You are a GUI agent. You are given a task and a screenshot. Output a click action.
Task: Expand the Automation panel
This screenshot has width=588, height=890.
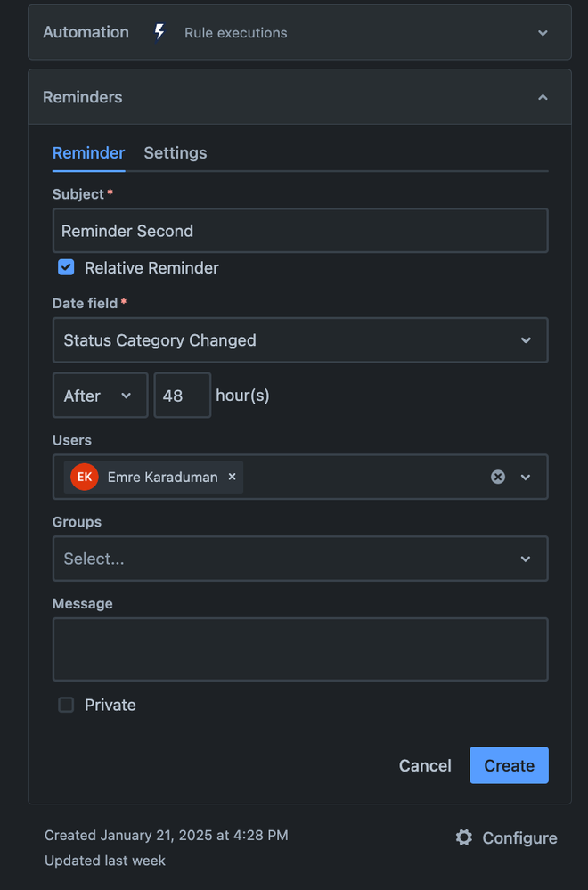click(543, 33)
